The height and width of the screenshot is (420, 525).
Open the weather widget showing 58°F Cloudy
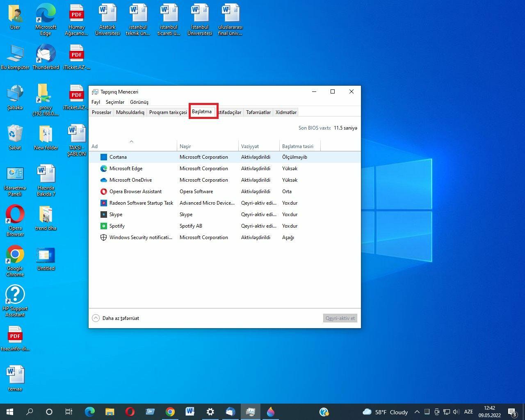385,412
